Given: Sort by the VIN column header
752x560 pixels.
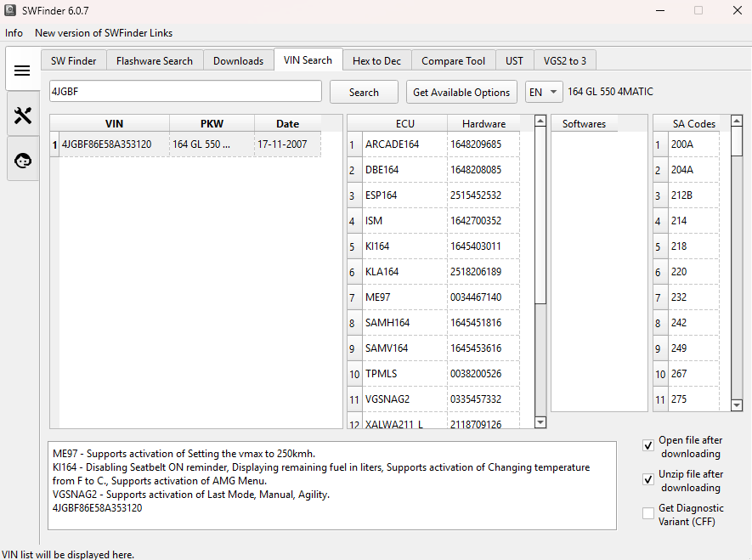Looking at the screenshot, I should [114, 124].
